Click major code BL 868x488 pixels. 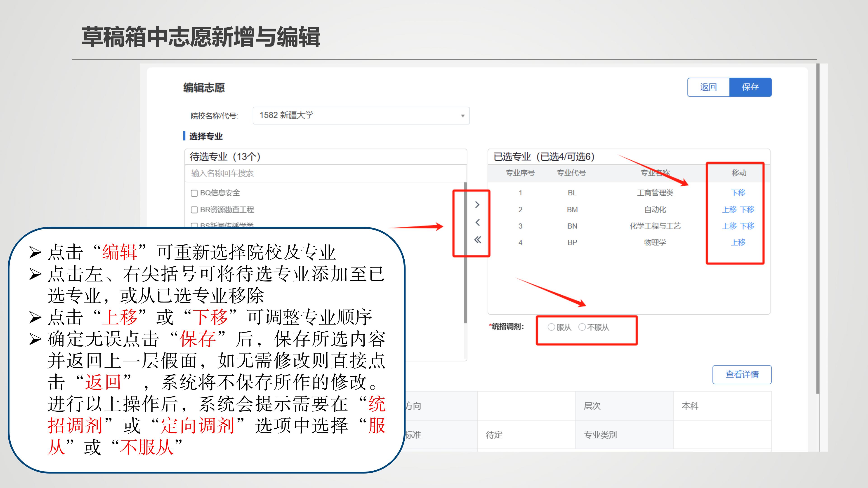tap(572, 193)
